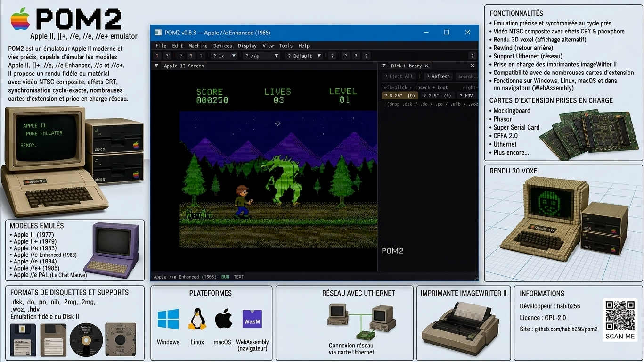Click the LIVES value 03

pos(278,100)
